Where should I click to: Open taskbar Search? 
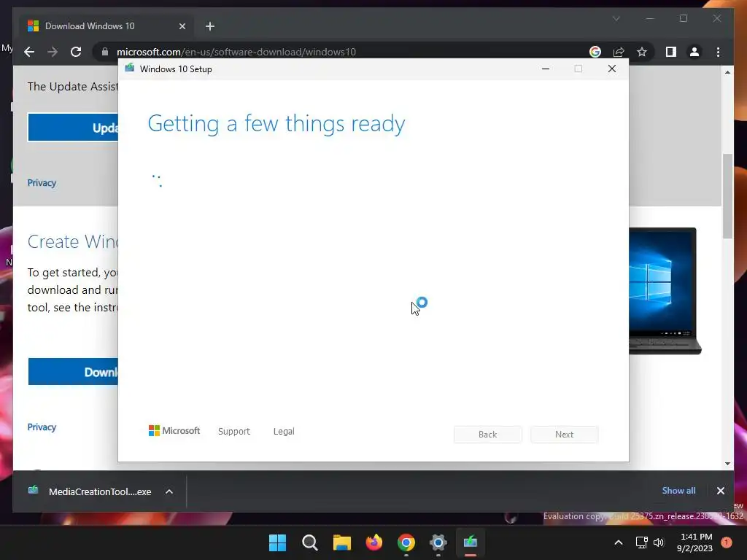[x=309, y=542]
